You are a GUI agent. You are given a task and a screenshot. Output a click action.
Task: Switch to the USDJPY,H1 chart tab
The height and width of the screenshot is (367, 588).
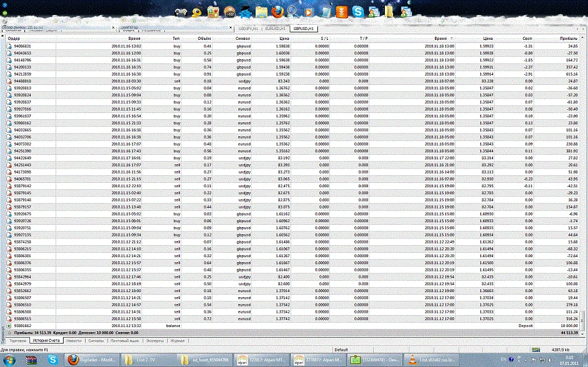click(248, 29)
